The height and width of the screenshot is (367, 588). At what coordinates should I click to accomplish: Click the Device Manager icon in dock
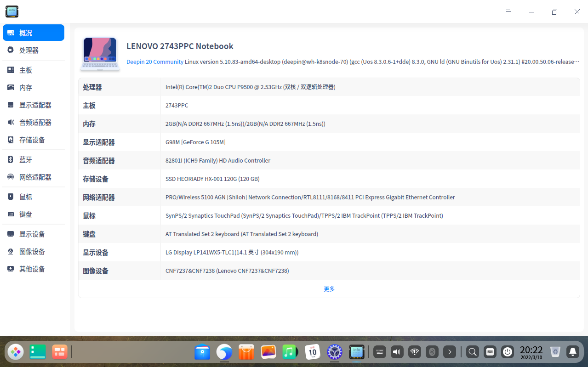point(357,352)
